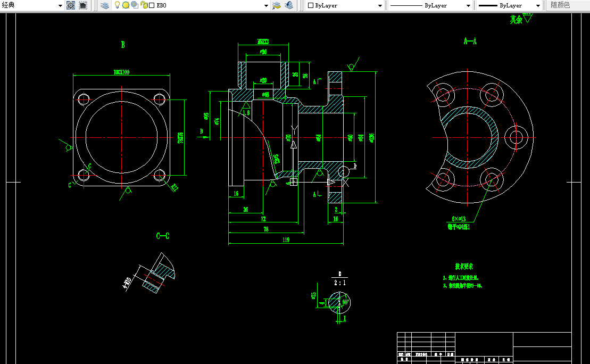
Task: Open workspace settings gear icon
Action: [x=71, y=5]
